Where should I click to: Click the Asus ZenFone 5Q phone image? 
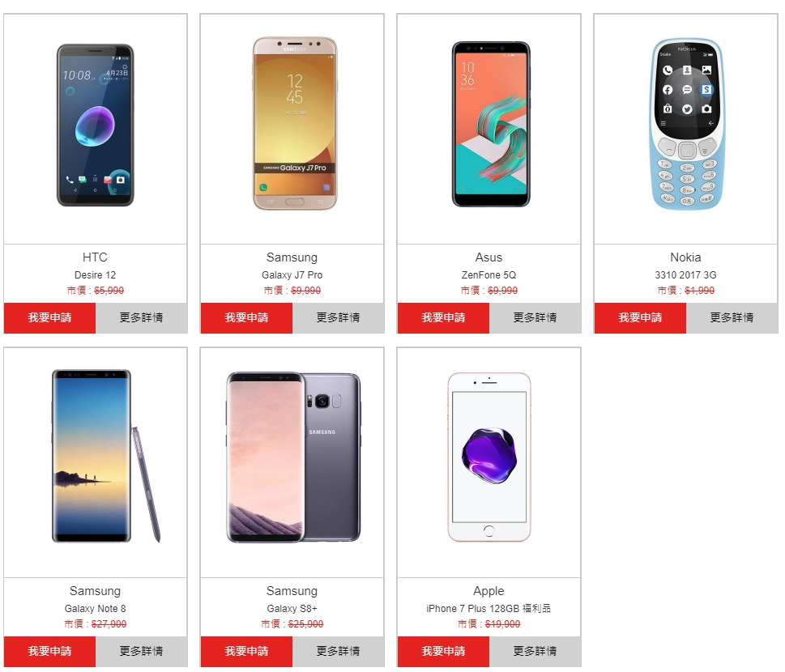coord(491,124)
